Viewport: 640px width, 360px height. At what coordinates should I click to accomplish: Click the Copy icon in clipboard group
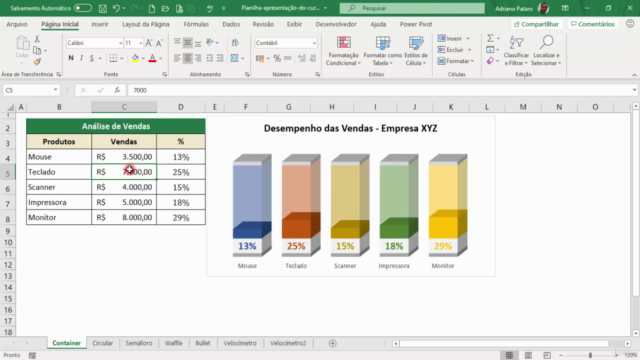coord(37,50)
